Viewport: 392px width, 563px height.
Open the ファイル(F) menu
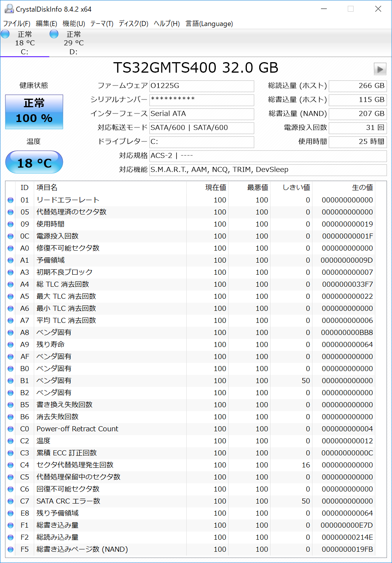click(17, 24)
